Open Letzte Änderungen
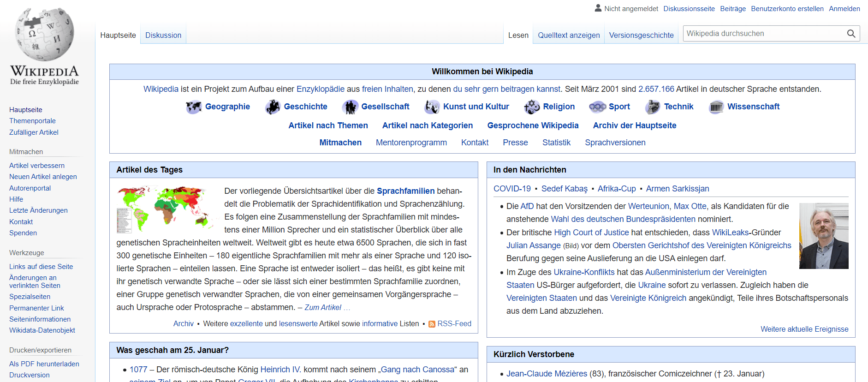868x382 pixels. coord(38,210)
